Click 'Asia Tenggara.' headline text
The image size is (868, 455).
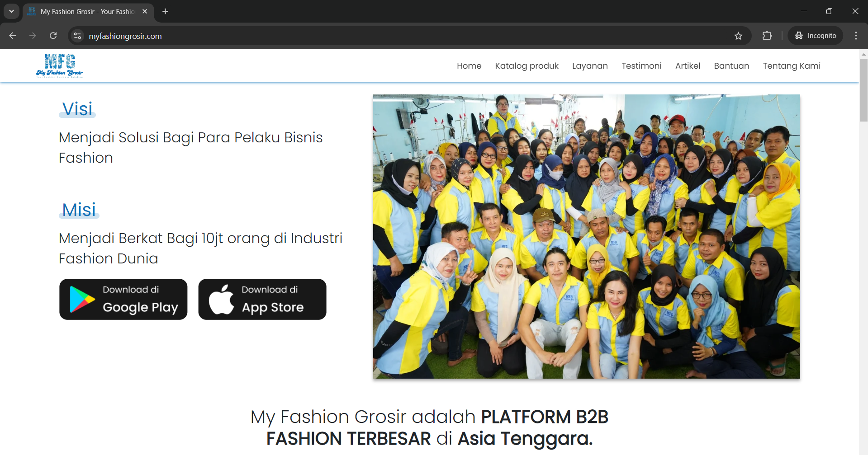[525, 438]
